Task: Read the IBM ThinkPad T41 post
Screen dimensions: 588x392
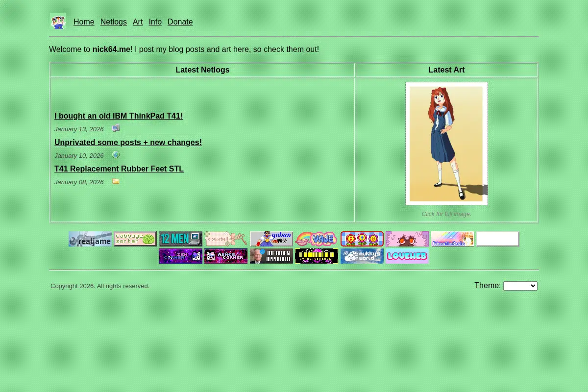Action: (119, 116)
